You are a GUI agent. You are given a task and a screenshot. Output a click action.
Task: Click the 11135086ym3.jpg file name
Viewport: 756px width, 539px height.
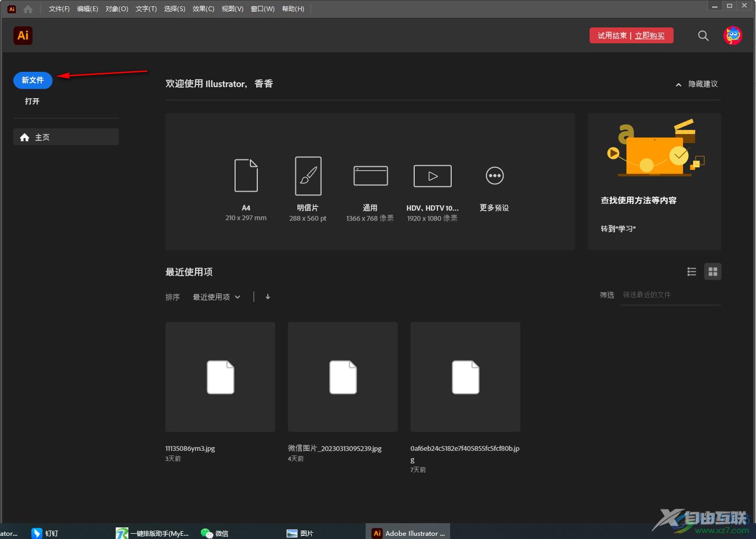190,449
